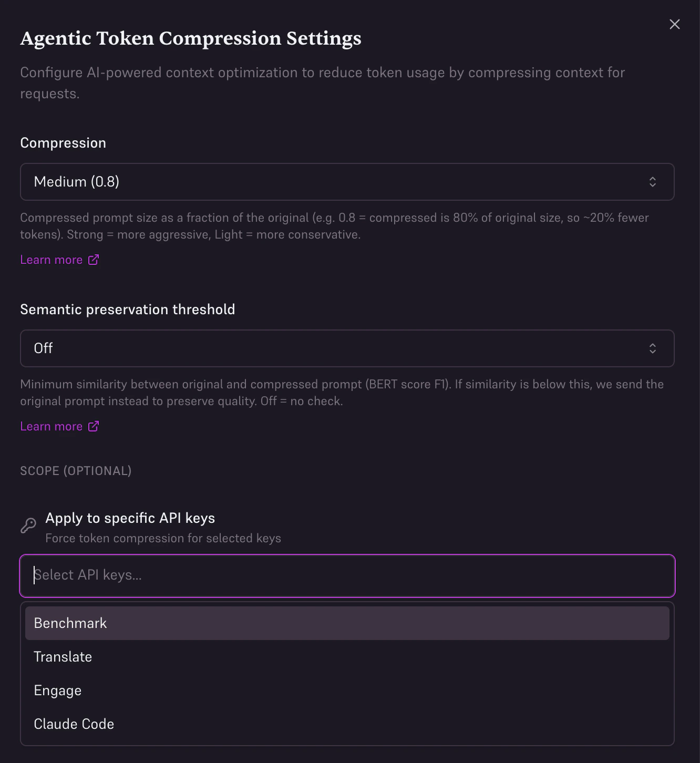The width and height of the screenshot is (700, 763).
Task: Open the Semantic preservation threshold dropdown showing Off
Action: (347, 348)
